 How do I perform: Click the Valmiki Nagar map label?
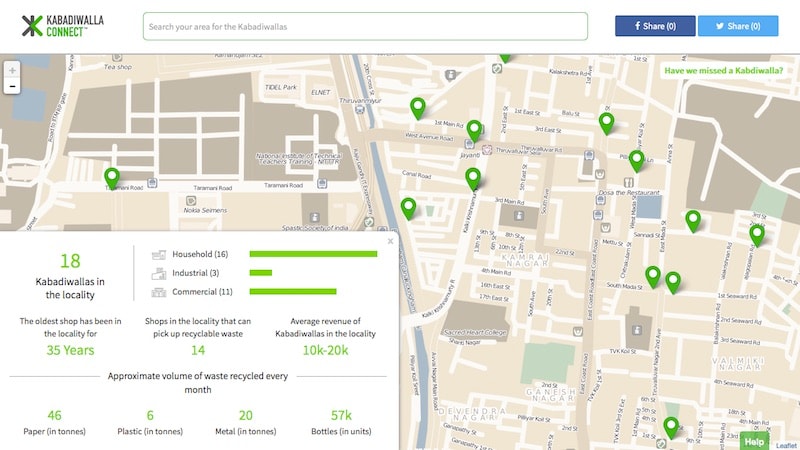point(738,364)
